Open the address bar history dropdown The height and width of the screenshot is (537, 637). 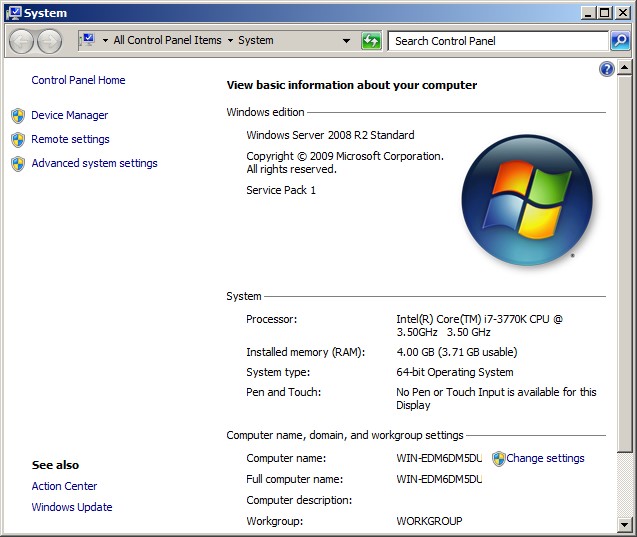347,41
